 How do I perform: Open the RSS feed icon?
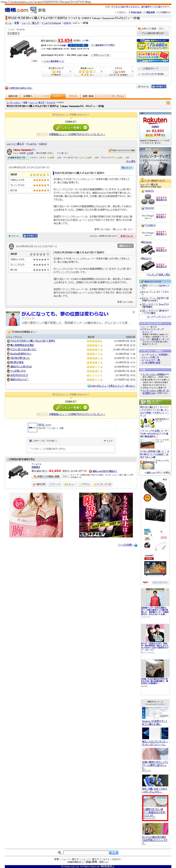(x=168, y=103)
